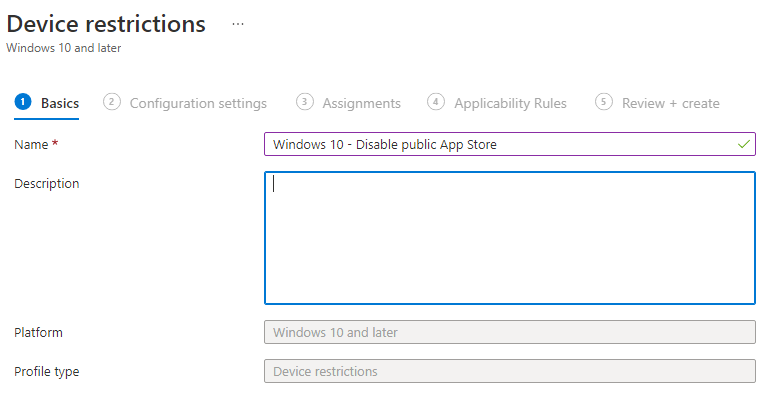Screen dimensions: 774x404
Task: Jump to the Review + create tab
Action: pyautogui.click(x=670, y=103)
